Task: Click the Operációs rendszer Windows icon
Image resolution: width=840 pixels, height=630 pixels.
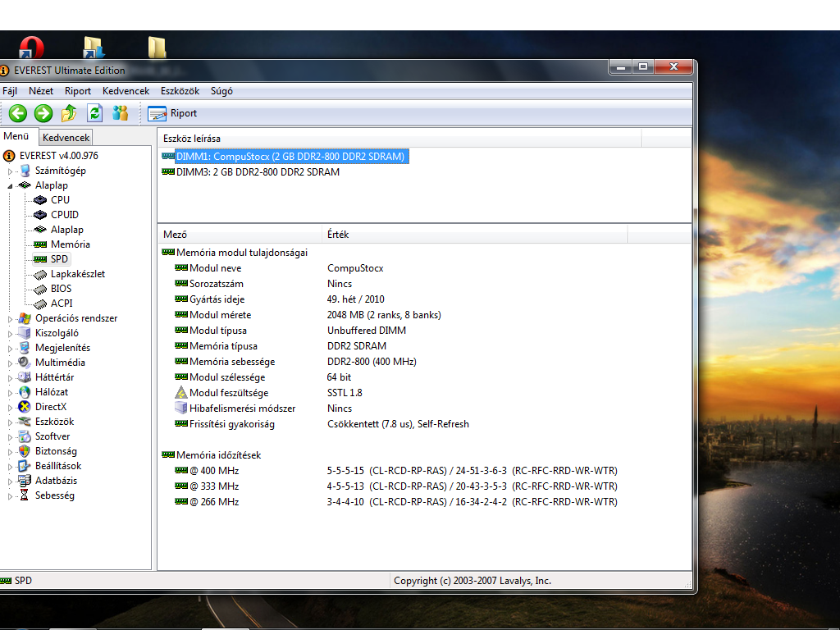Action: pyautogui.click(x=25, y=318)
